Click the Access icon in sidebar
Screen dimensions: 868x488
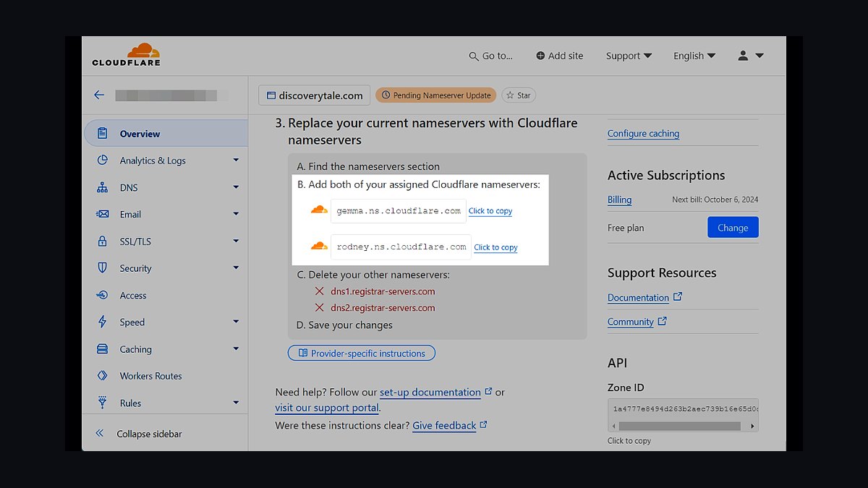point(103,295)
